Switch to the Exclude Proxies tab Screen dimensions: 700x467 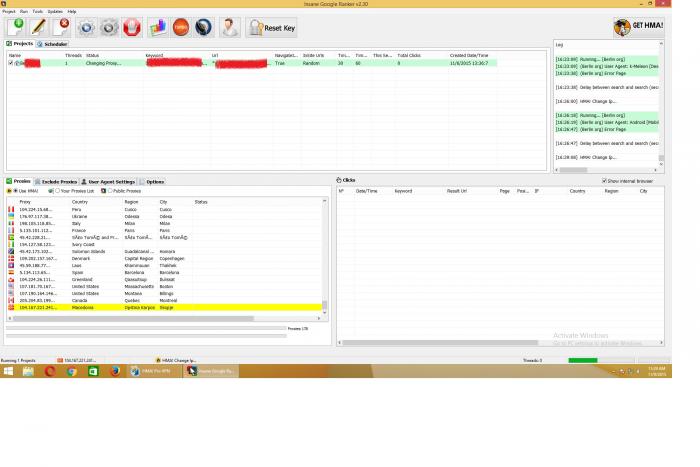pyautogui.click(x=56, y=182)
